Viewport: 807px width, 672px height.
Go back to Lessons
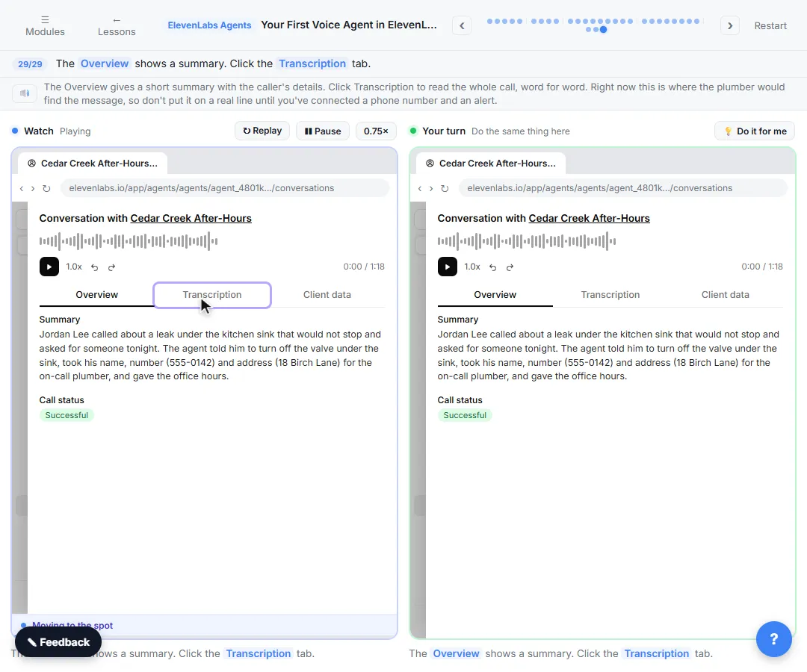pyautogui.click(x=117, y=25)
